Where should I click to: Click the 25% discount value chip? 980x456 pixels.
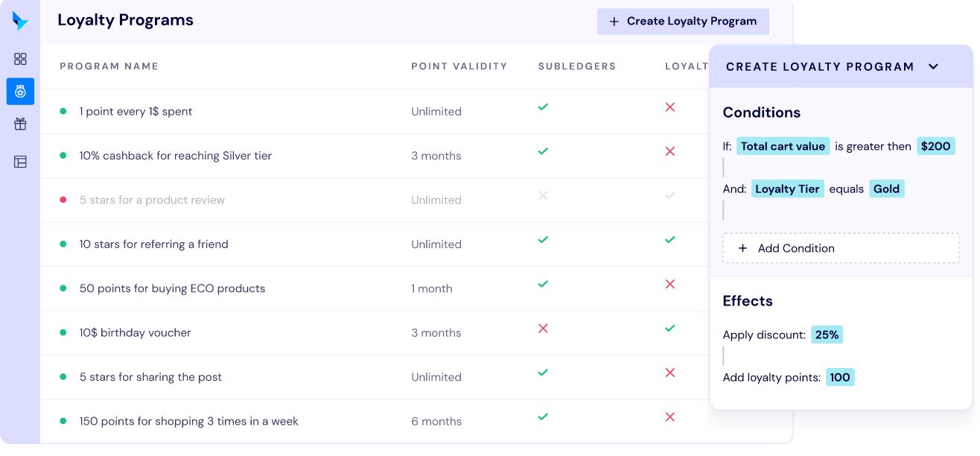827,335
